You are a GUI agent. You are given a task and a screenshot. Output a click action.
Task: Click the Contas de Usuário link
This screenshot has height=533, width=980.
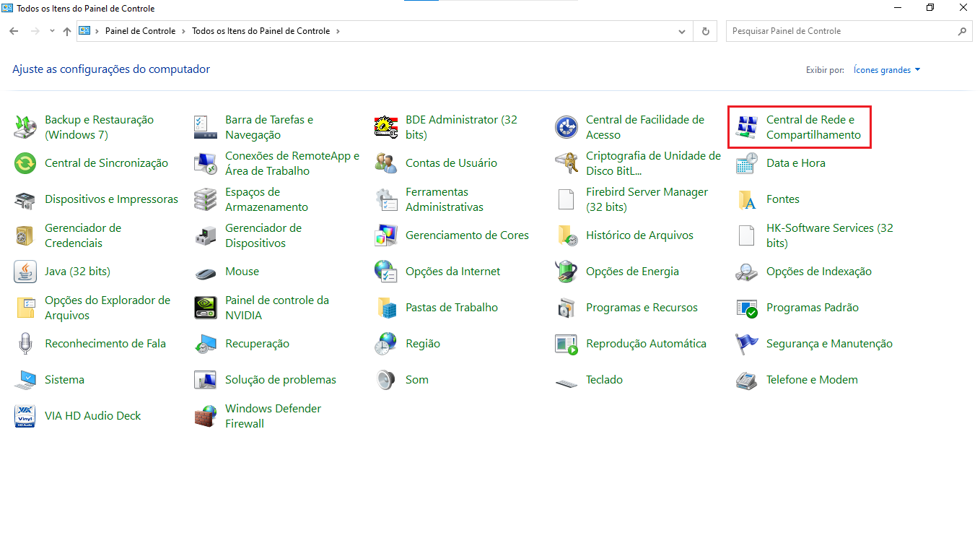tap(451, 163)
